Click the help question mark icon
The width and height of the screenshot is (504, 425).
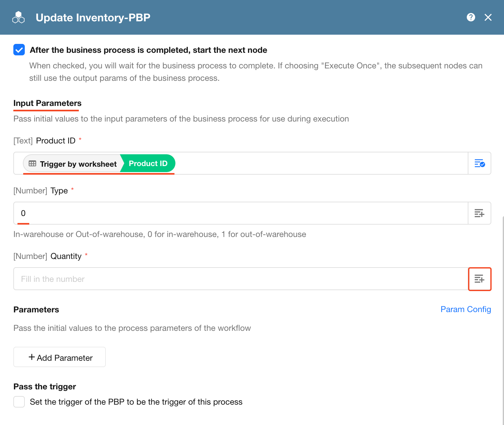tap(471, 17)
